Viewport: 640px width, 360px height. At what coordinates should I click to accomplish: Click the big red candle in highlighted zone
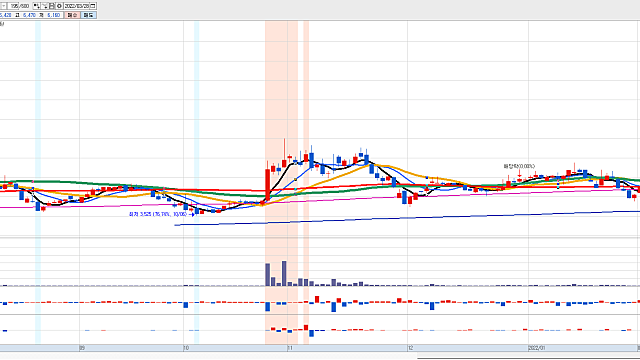[268, 186]
